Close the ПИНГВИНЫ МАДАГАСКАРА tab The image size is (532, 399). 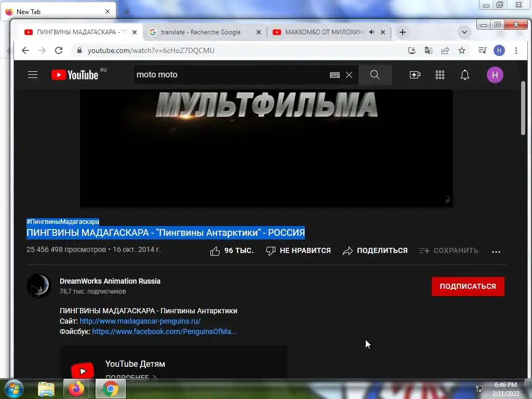click(135, 32)
